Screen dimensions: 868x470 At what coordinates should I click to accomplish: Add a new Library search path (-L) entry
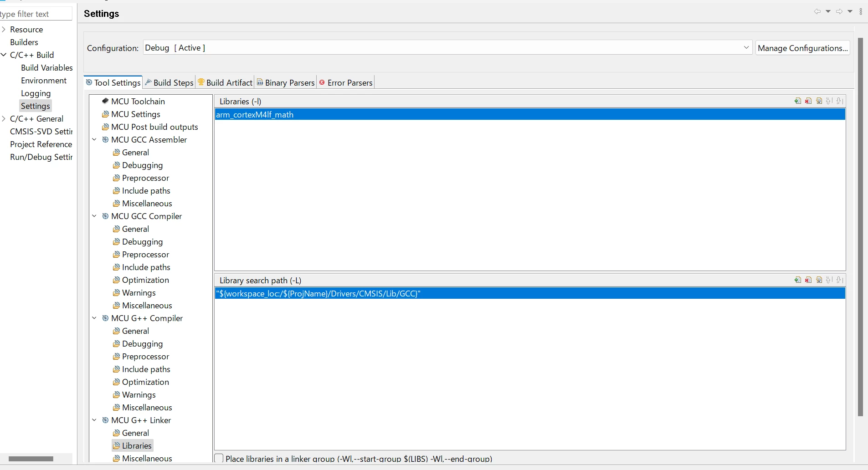coord(798,280)
